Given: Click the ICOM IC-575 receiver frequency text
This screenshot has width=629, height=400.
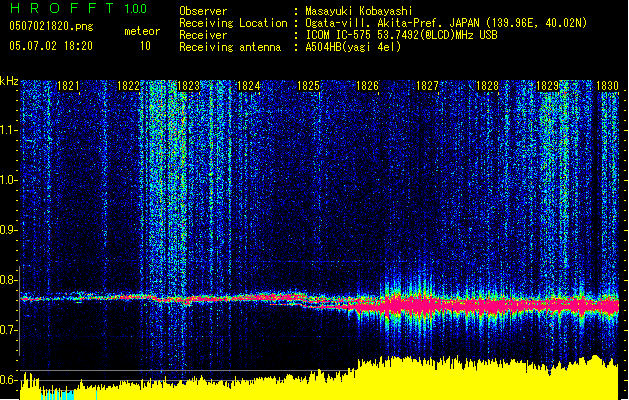Looking at the screenshot, I should pyautogui.click(x=402, y=35).
